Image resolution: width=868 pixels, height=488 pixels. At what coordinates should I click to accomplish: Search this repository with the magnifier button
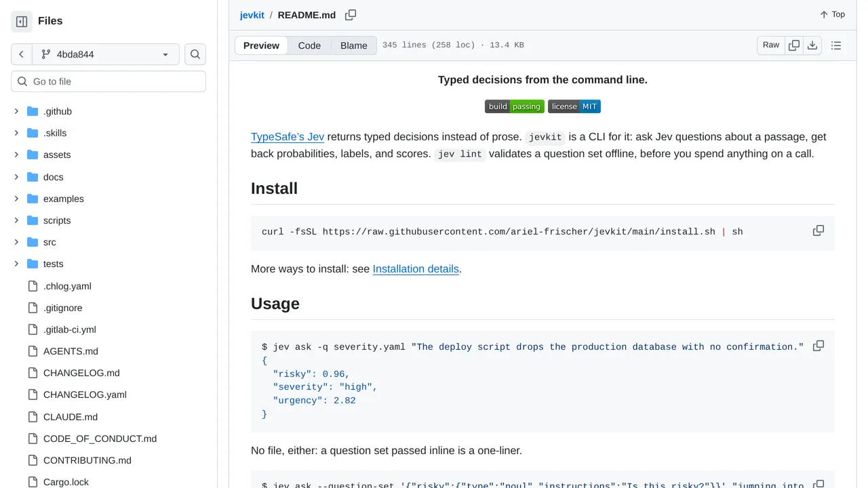click(x=195, y=54)
